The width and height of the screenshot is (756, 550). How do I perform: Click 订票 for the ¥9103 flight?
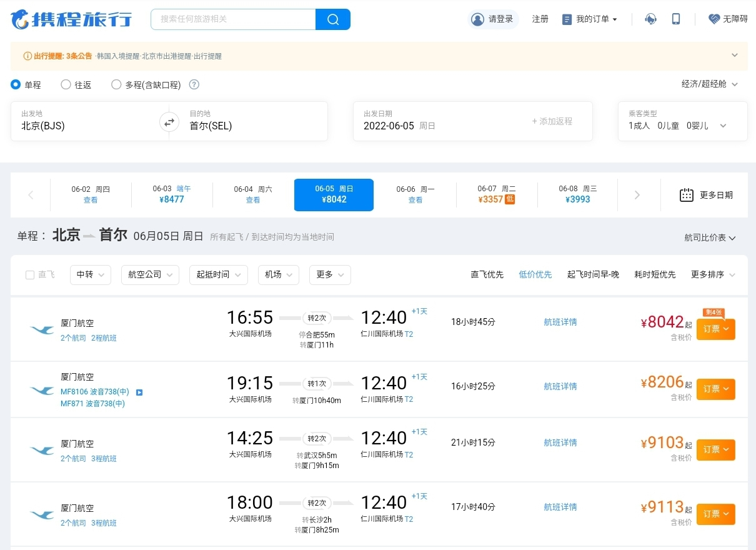716,450
